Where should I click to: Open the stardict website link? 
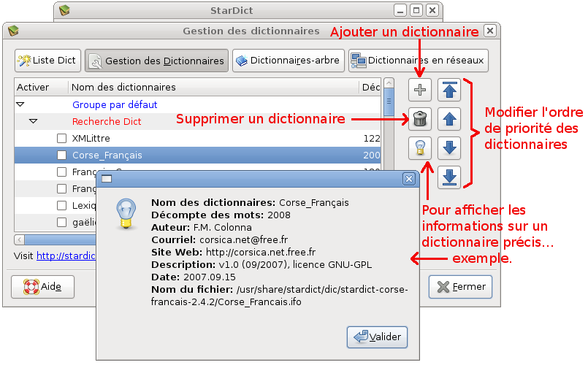click(x=66, y=256)
